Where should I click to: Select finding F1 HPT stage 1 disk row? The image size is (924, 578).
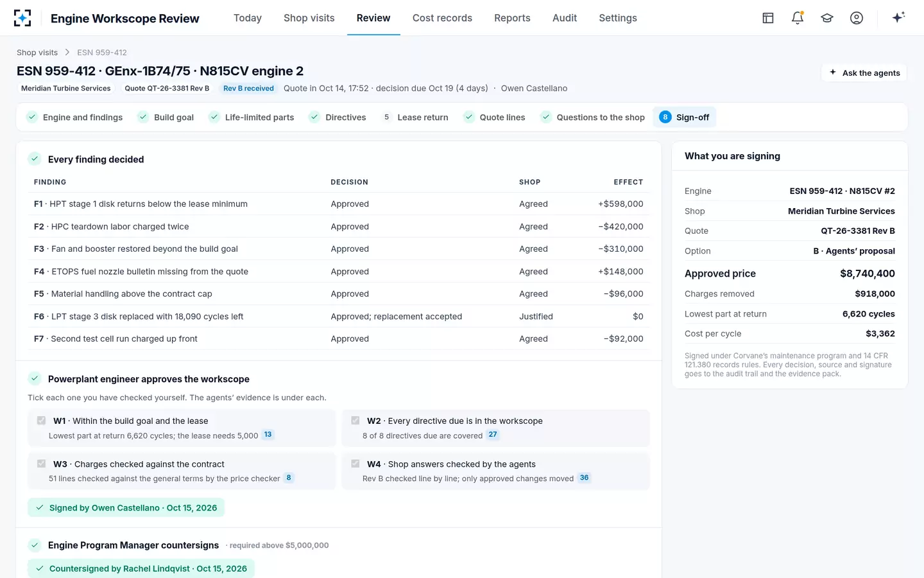[339, 204]
